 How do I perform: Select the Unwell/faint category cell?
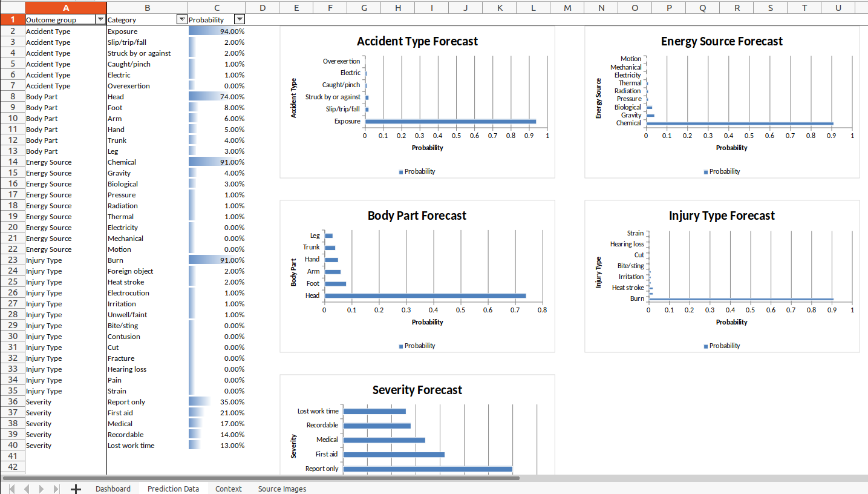(x=147, y=314)
